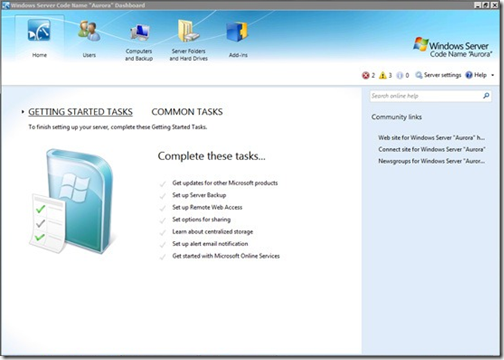
Task: Restore the Dashboard window size
Action: 485,5
